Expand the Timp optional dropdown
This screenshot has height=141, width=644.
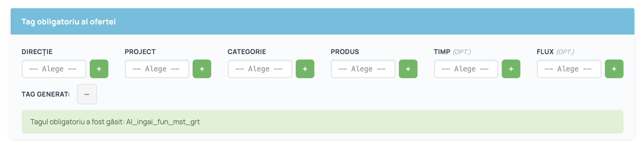466,69
